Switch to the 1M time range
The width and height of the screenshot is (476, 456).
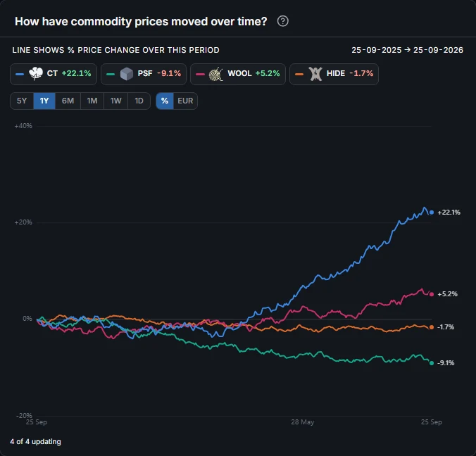click(x=92, y=101)
